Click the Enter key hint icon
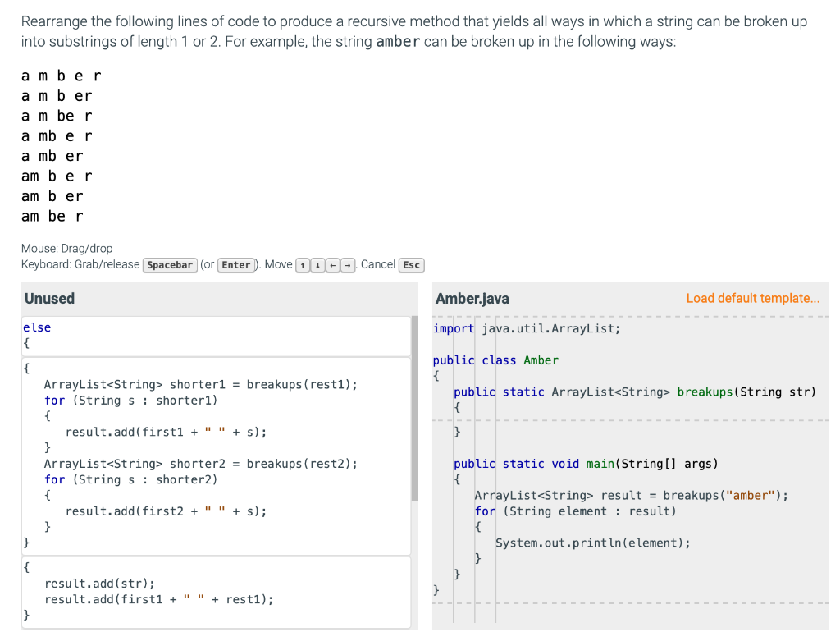Viewport: 840px width, 632px height. [x=236, y=264]
